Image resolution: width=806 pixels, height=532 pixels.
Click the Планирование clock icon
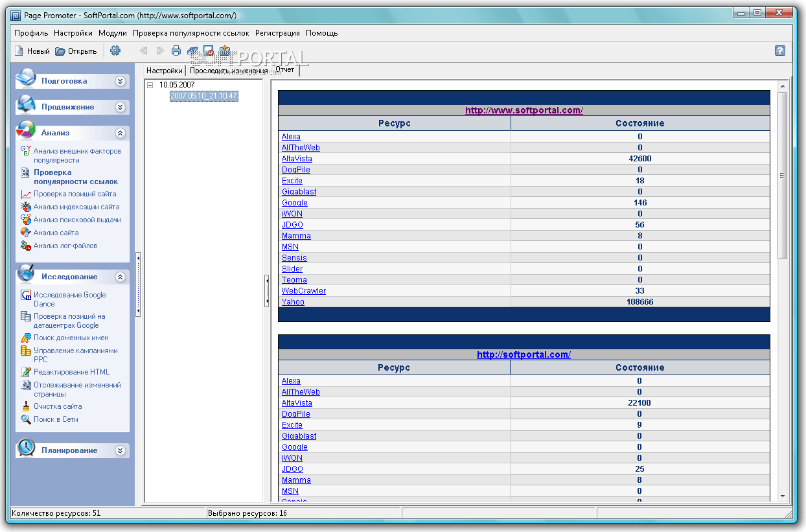coord(27,448)
